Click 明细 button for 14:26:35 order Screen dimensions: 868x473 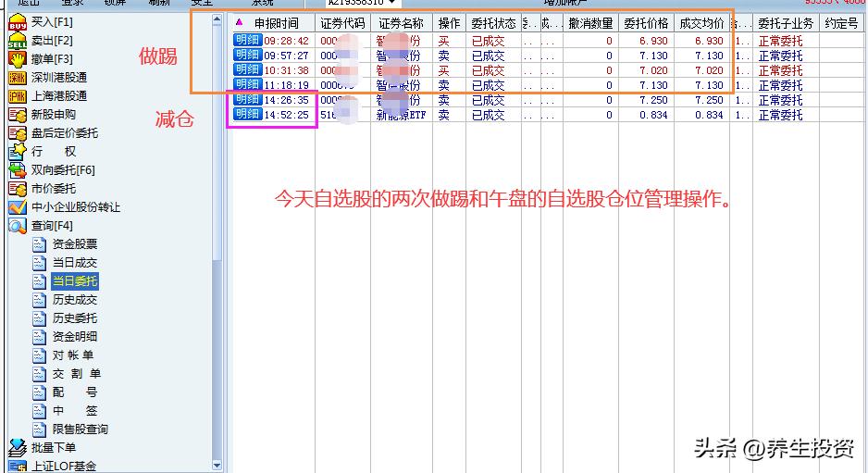[x=247, y=99]
